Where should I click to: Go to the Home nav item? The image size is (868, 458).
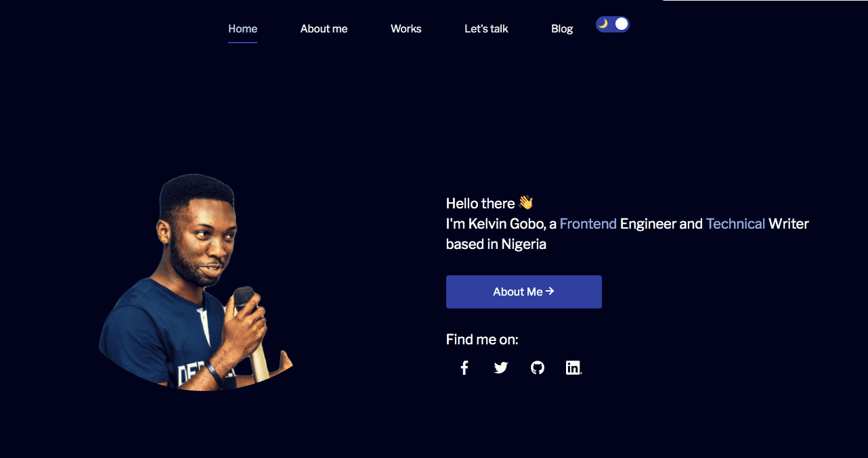[x=242, y=28]
